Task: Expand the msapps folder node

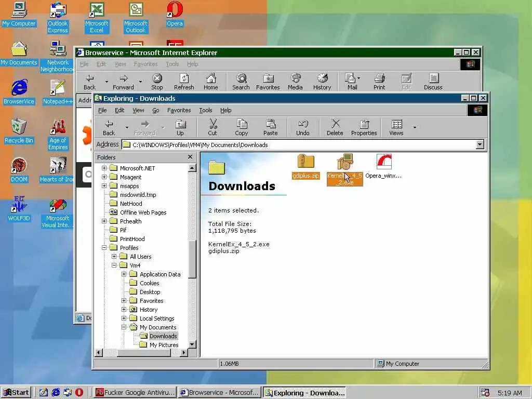Action: tap(104, 186)
